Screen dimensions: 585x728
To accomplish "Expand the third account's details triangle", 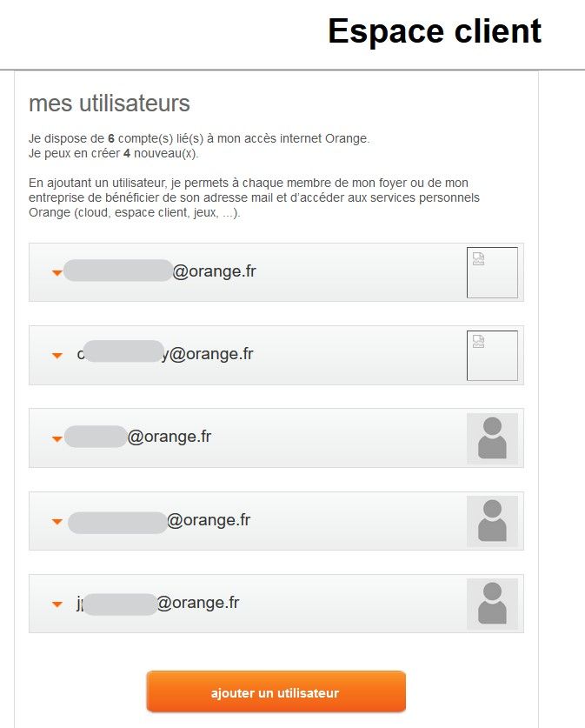I will [57, 438].
